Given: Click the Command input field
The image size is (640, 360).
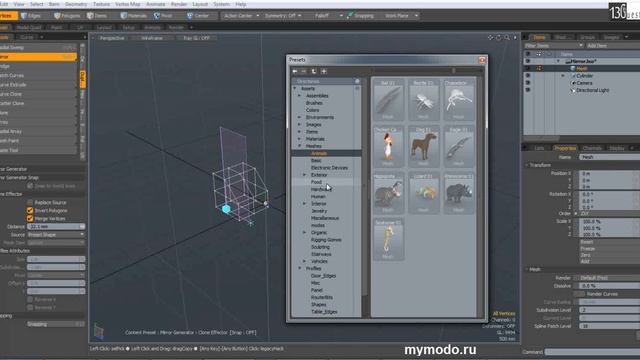Looking at the screenshot, I should point(592,352).
